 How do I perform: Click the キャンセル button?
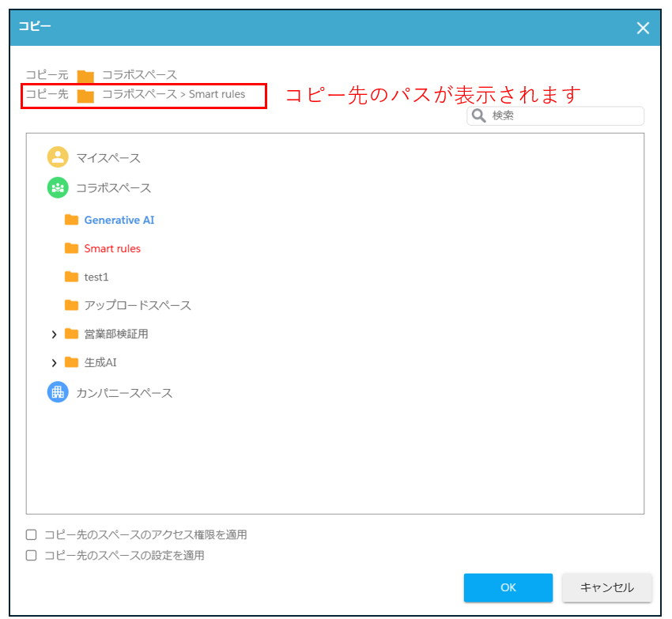pyautogui.click(x=607, y=587)
